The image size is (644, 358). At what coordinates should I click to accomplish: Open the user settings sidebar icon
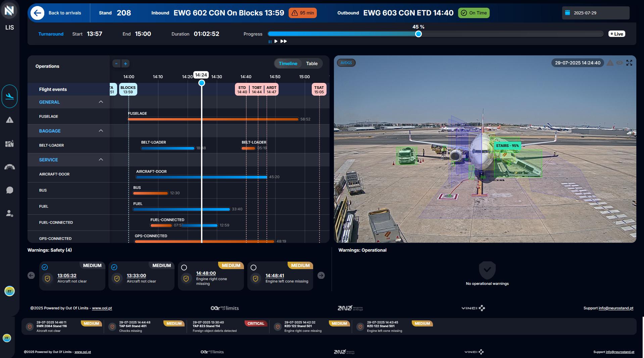pyautogui.click(x=10, y=213)
